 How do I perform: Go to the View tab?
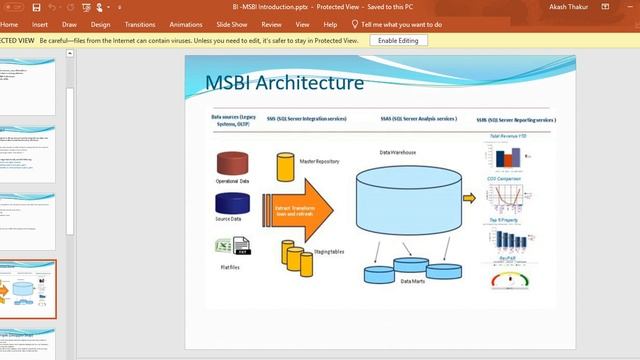click(302, 24)
